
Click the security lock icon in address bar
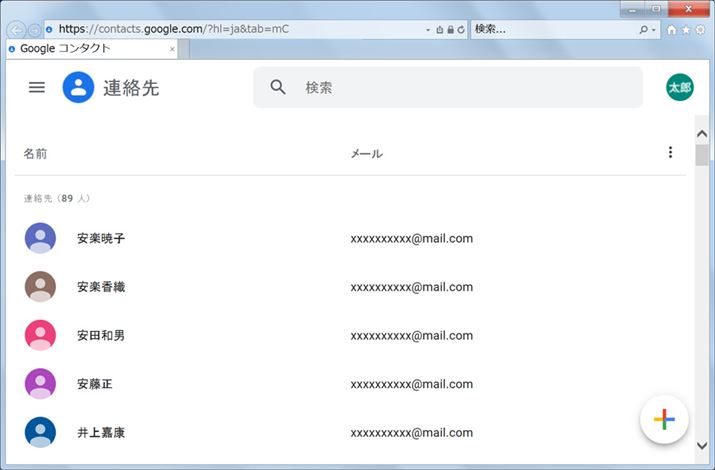tap(451, 30)
